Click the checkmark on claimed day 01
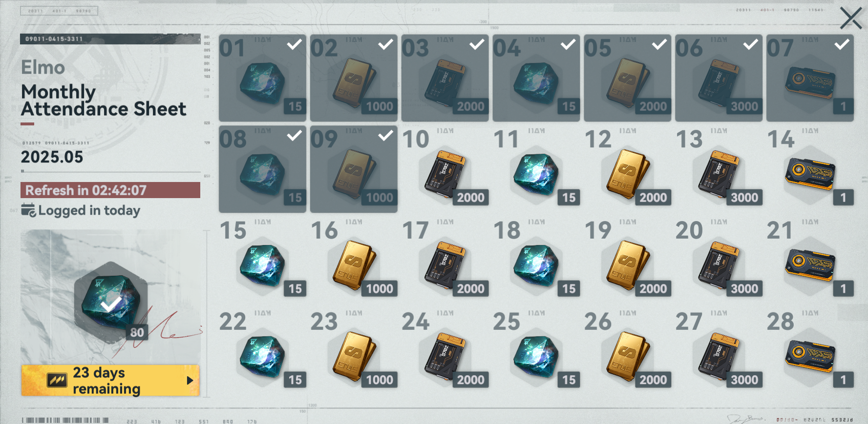This screenshot has height=424, width=868. point(294,45)
